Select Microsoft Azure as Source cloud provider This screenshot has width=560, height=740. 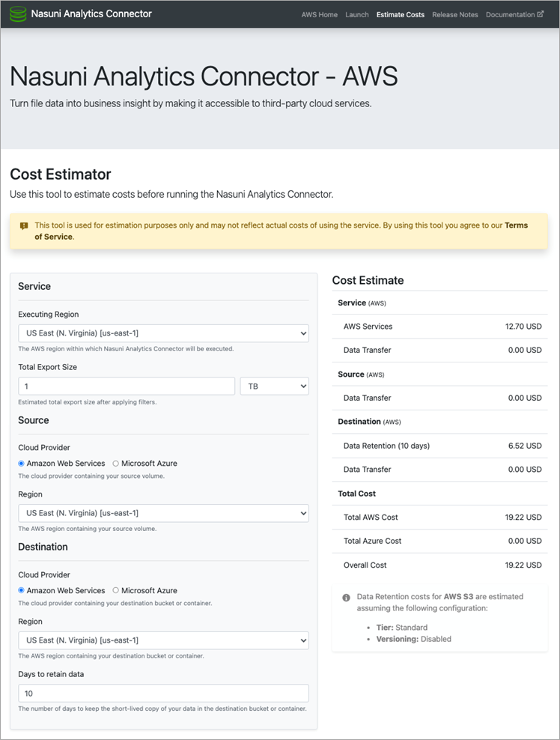115,464
